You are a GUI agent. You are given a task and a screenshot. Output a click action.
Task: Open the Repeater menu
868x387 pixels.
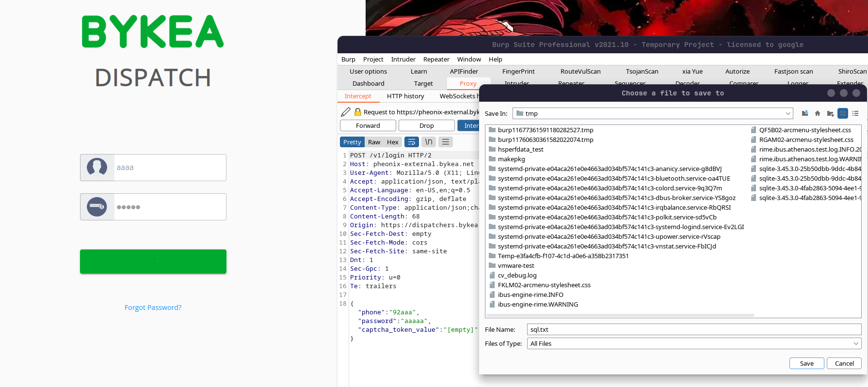(x=436, y=59)
